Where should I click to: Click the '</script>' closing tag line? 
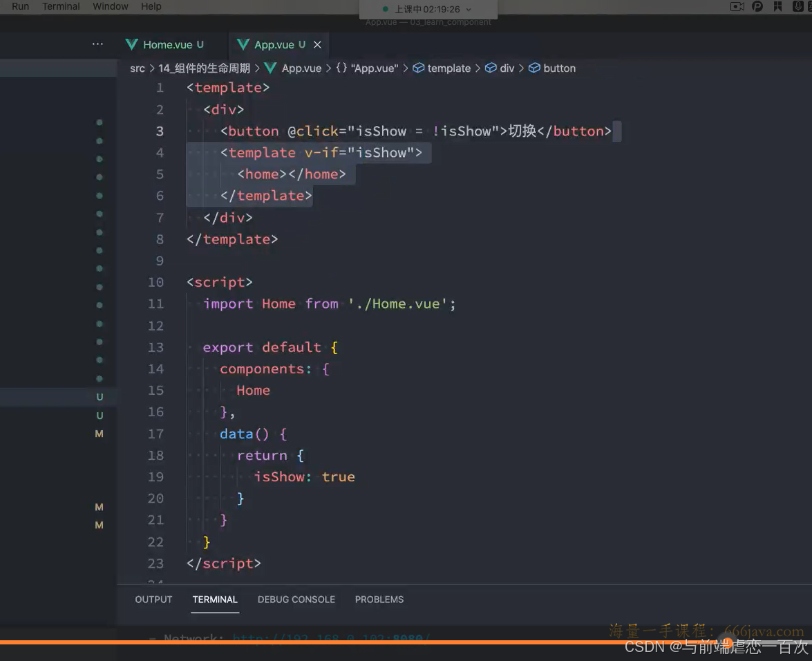coord(224,563)
